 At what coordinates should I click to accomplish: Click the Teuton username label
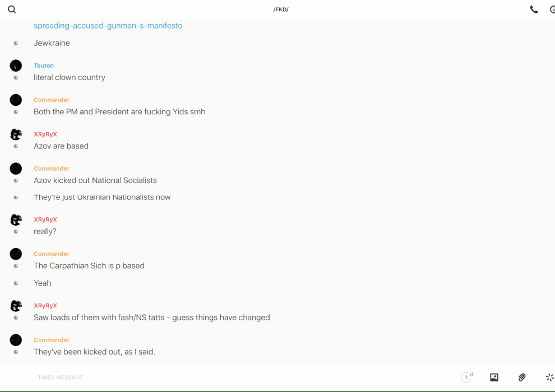click(x=44, y=66)
